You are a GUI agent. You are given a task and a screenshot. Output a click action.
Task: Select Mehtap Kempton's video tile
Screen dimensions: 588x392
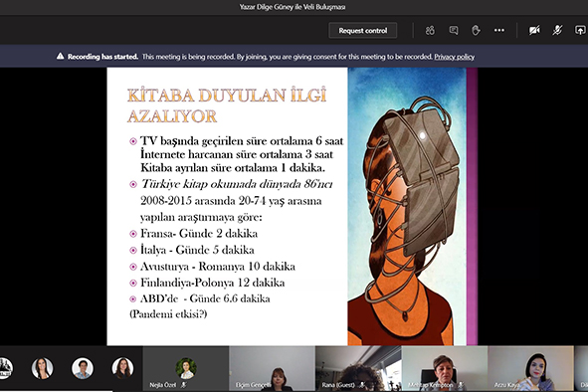click(x=445, y=368)
